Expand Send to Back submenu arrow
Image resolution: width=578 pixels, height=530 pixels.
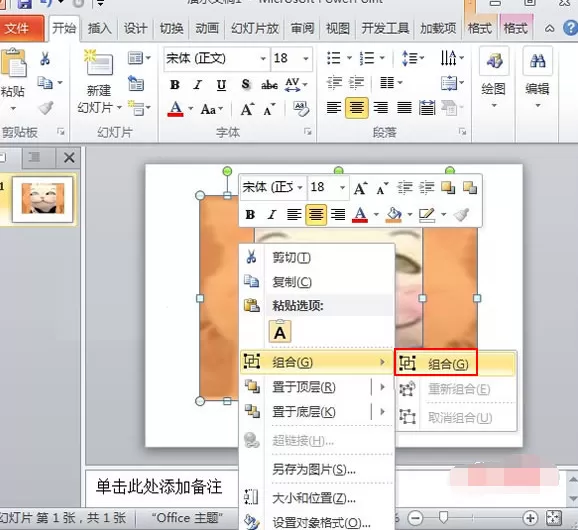coord(383,411)
